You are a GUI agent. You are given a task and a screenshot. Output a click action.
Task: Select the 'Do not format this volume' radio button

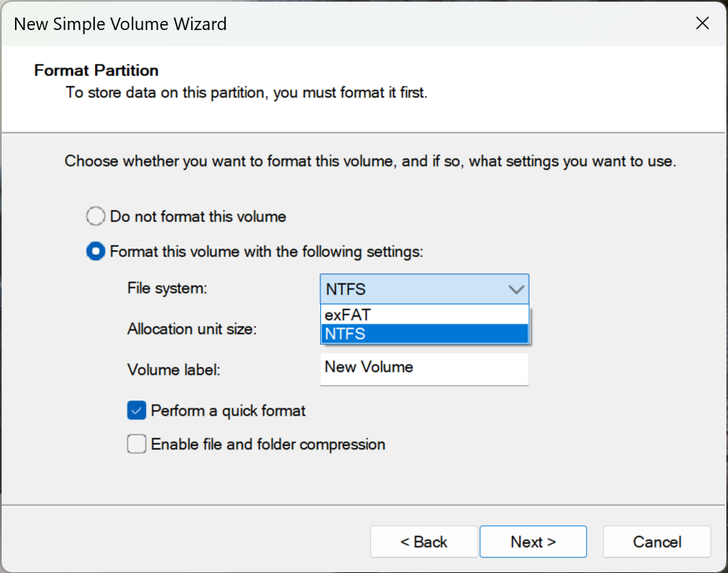point(96,217)
